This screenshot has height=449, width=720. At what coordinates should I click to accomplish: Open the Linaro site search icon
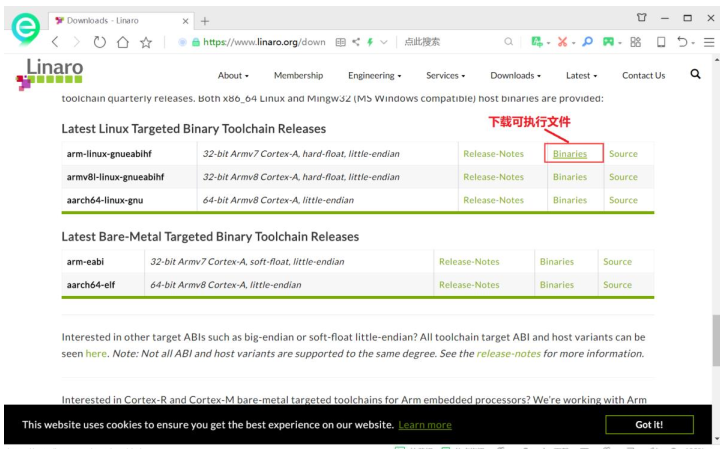(x=695, y=74)
